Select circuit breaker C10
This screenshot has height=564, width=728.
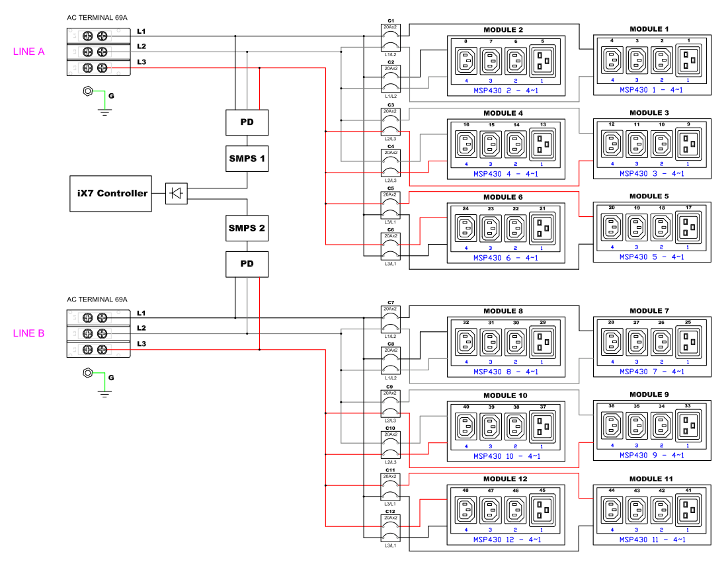tap(391, 446)
